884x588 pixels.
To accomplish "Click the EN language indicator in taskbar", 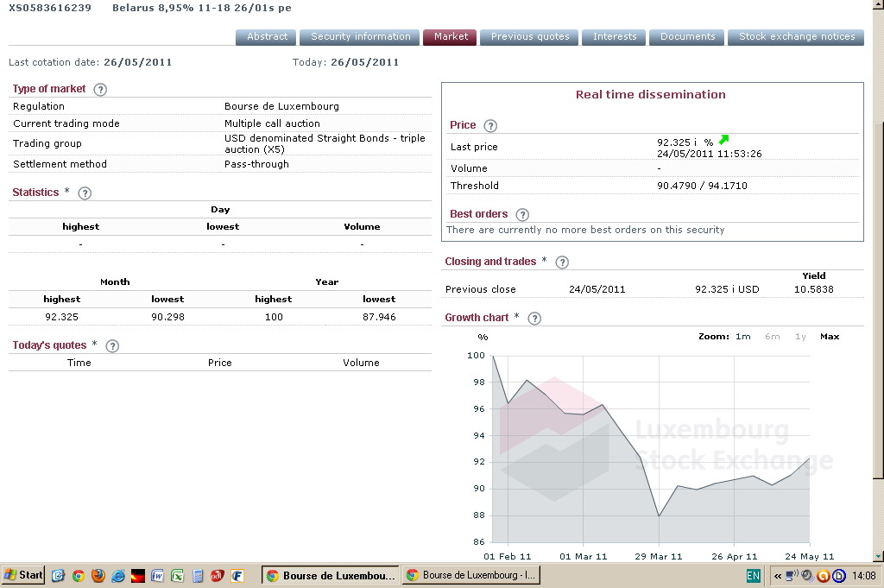I will click(x=753, y=576).
